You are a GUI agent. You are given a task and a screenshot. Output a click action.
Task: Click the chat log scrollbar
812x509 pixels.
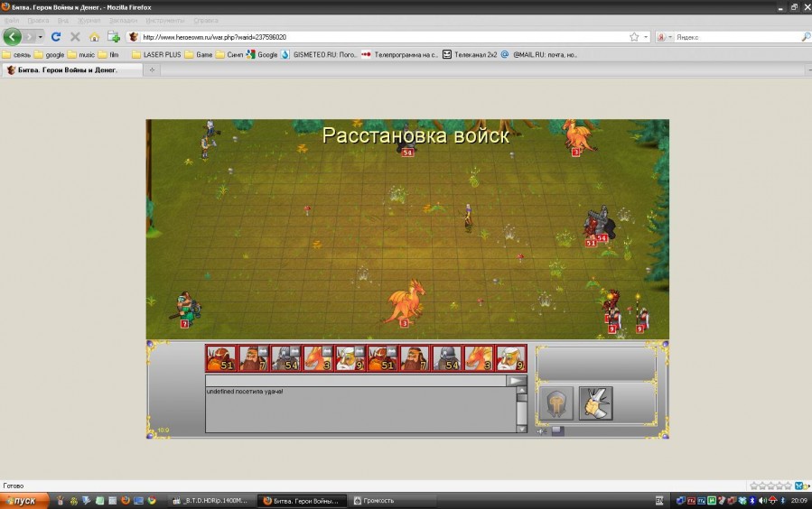[521, 409]
